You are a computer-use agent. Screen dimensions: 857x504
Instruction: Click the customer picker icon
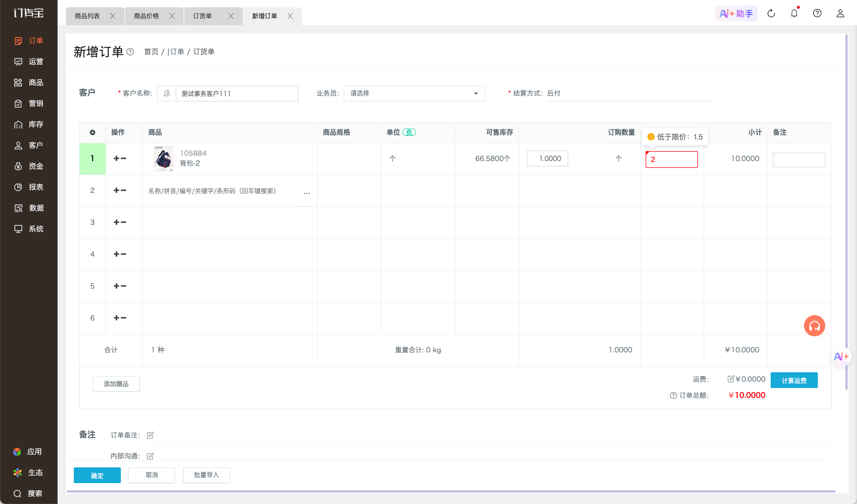point(167,94)
